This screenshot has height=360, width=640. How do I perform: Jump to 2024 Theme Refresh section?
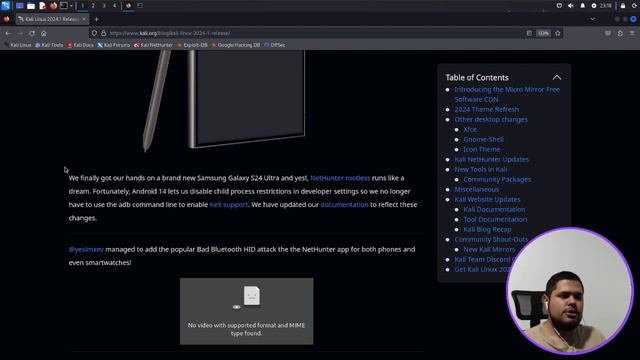tap(487, 109)
